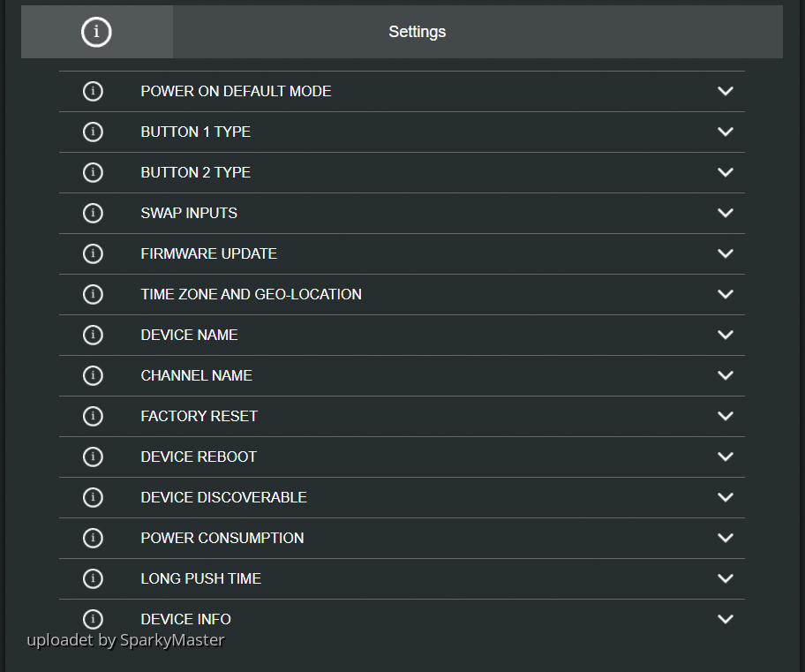Expand Device Discoverable chevron
Screen dimensions: 805x672
(x=726, y=497)
